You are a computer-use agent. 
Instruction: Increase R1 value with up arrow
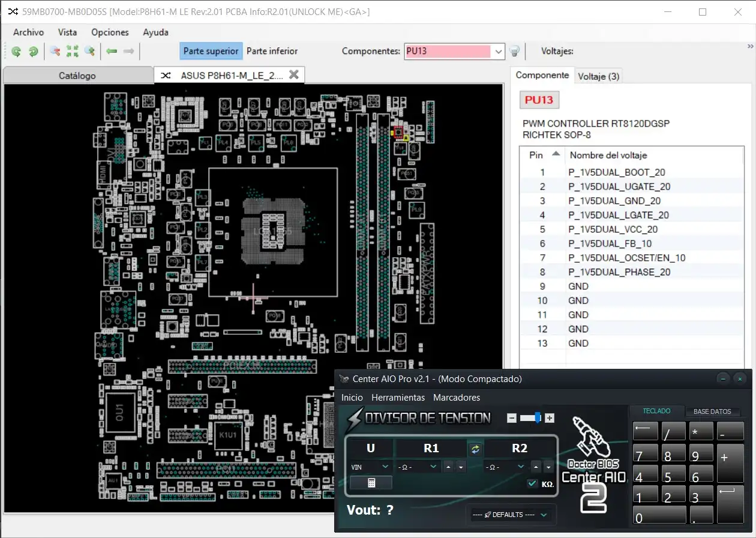449,467
